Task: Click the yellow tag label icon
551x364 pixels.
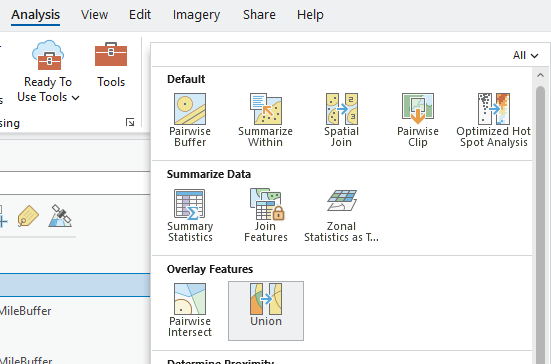Action: click(x=28, y=216)
